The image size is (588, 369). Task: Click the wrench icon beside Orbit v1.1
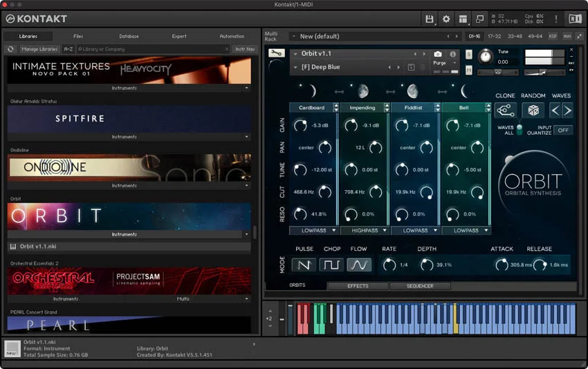click(x=276, y=53)
